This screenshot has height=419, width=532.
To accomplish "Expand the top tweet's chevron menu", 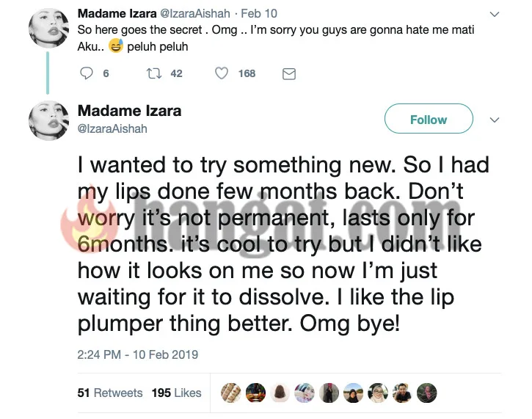I will 495,14.
